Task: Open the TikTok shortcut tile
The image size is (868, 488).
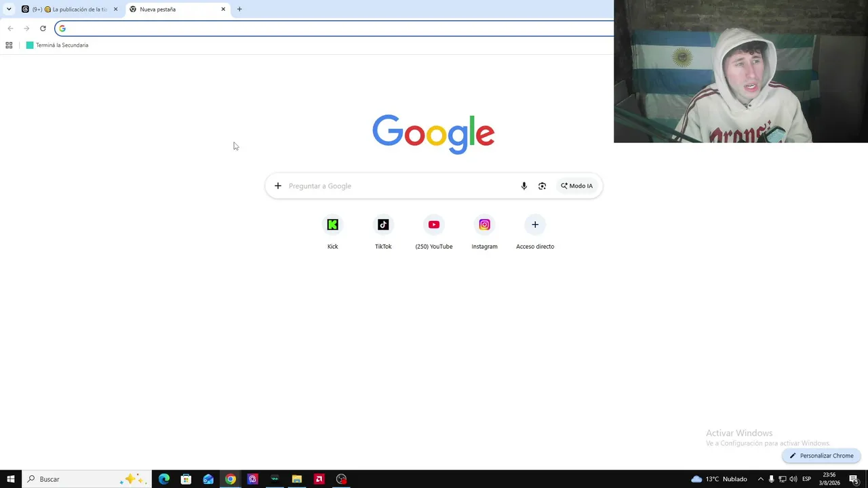Action: (x=383, y=232)
